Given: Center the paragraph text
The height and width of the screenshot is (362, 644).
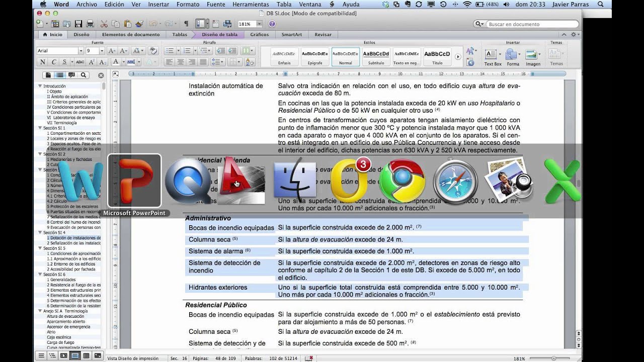Looking at the screenshot, I should click(180, 62).
